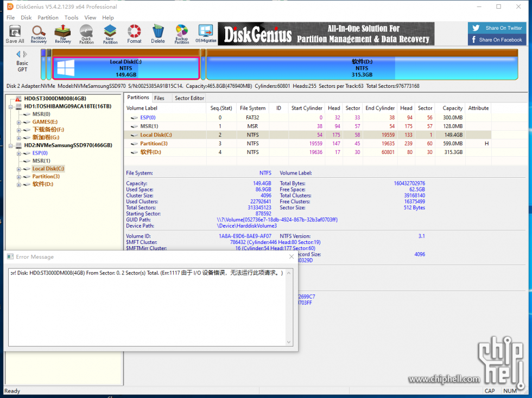532x398 pixels.
Task: Select HD1:TOSHIBAMG09ACA18TE(16TB) disk in tree
Action: pos(67,106)
